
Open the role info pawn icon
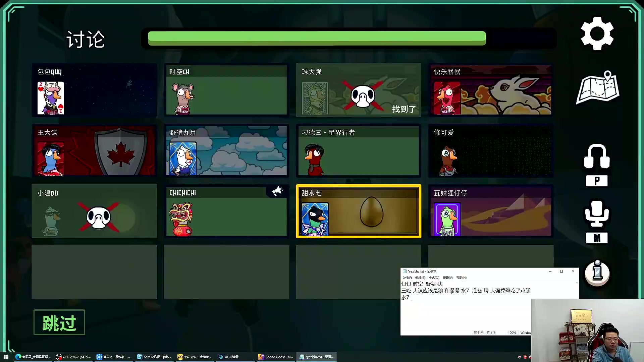click(597, 273)
